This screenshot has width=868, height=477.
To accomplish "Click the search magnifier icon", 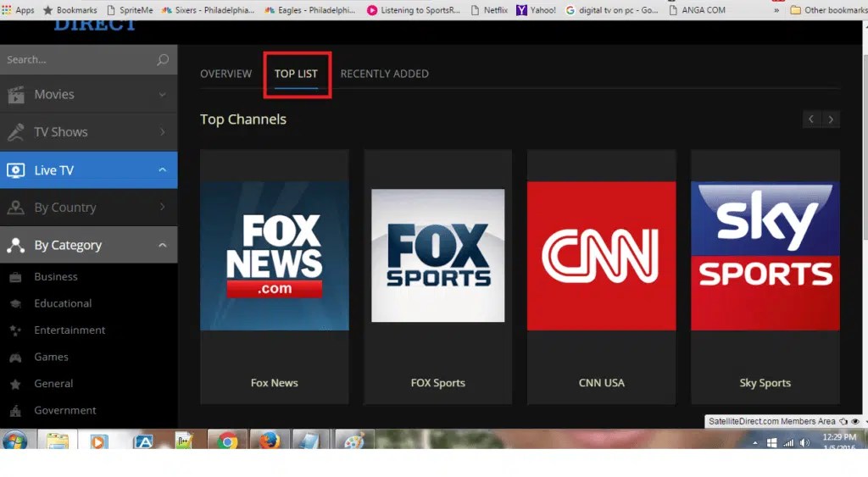I will (162, 60).
